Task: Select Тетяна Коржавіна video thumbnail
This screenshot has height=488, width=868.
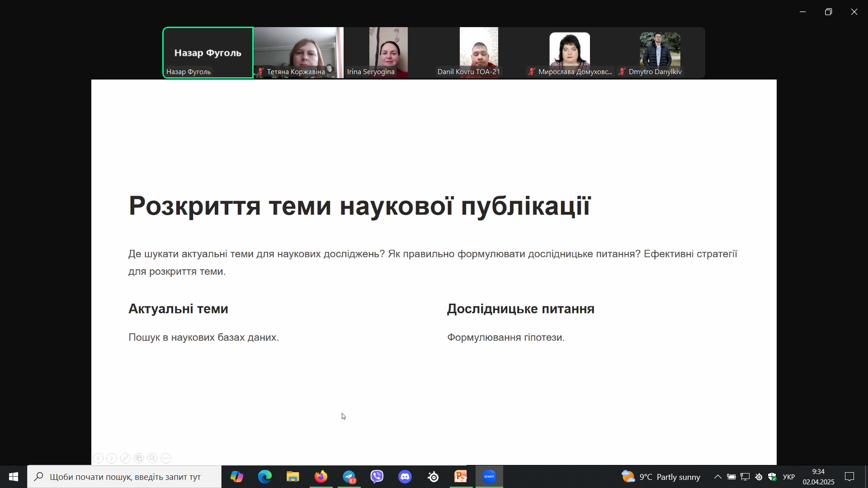Action: point(298,52)
